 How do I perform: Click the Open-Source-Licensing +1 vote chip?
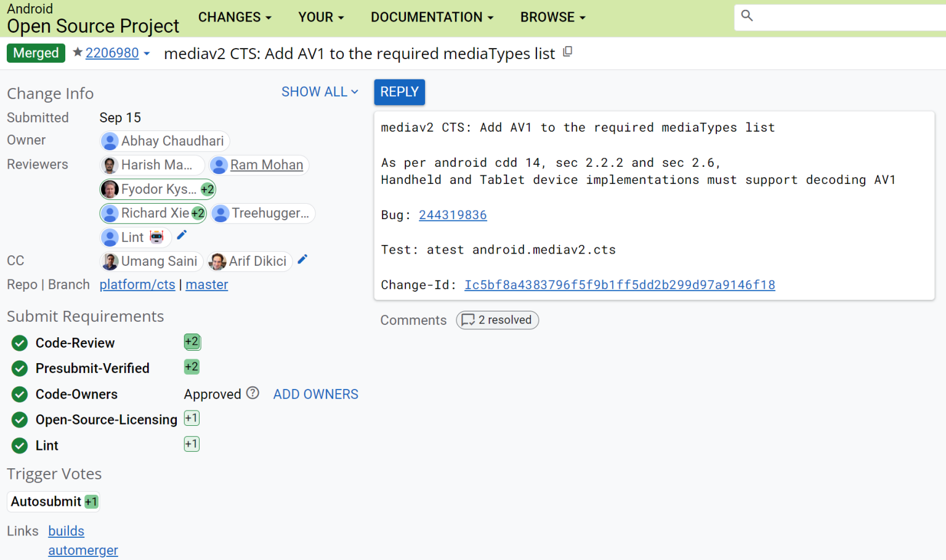point(192,418)
